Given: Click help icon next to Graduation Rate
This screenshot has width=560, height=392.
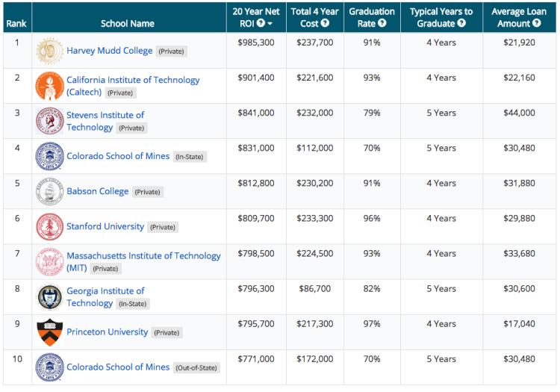Looking at the screenshot, I should coord(382,23).
